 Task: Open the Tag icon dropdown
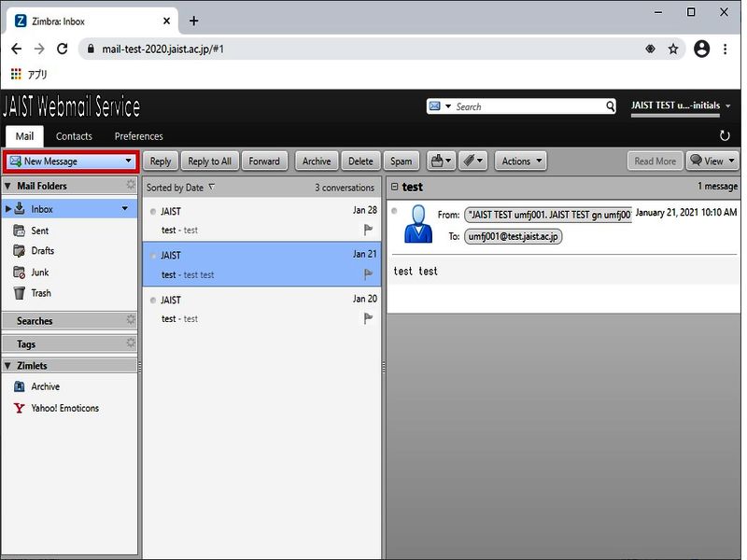point(472,161)
